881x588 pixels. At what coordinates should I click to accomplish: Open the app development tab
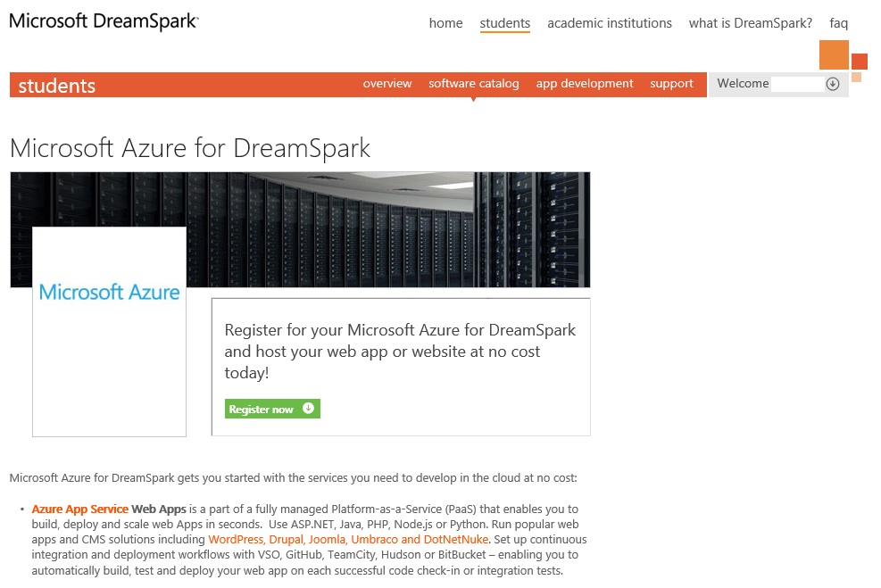coord(585,83)
